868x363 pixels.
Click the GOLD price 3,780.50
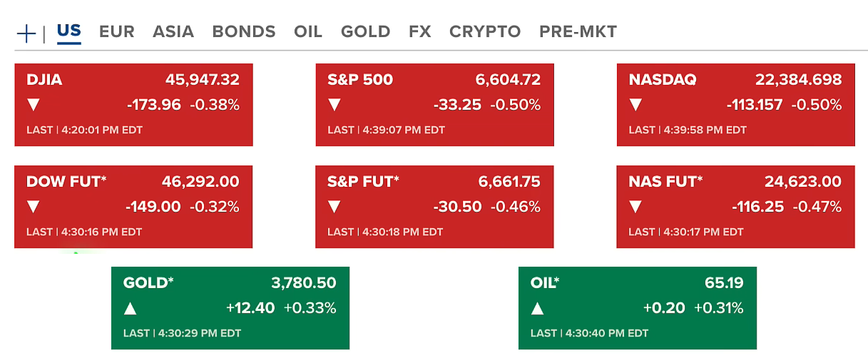[303, 283]
